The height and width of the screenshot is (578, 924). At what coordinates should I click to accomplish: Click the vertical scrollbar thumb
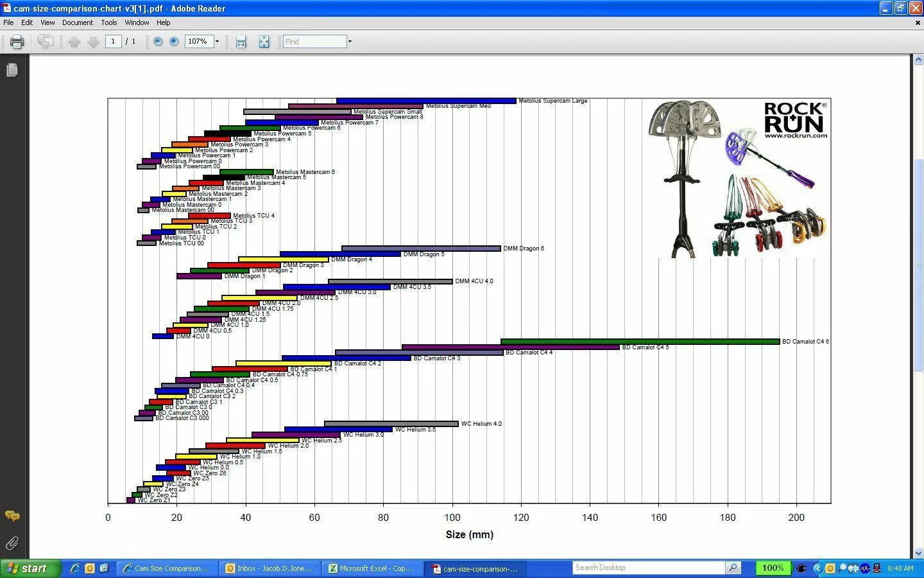(x=918, y=265)
